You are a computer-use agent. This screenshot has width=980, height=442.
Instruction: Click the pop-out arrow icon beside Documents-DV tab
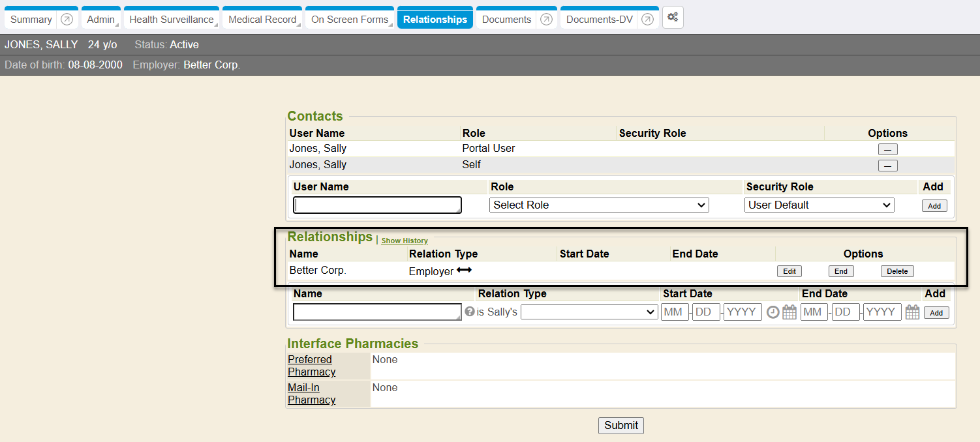pyautogui.click(x=647, y=20)
